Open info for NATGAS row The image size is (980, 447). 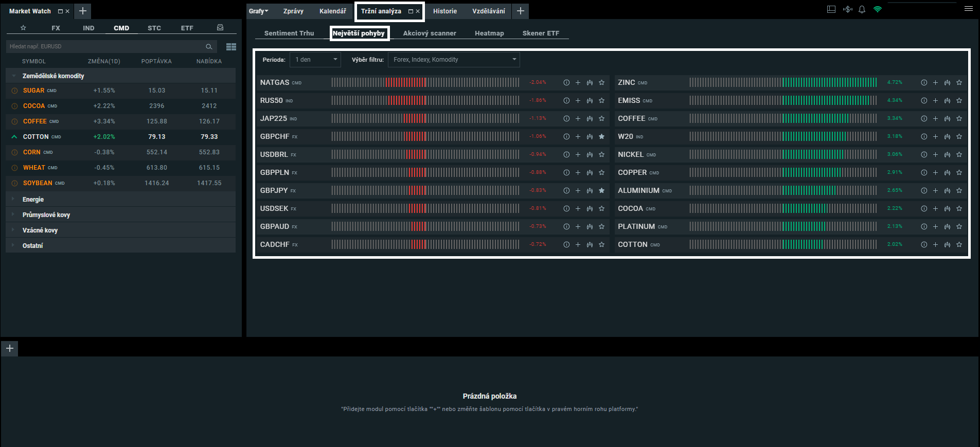(x=566, y=82)
